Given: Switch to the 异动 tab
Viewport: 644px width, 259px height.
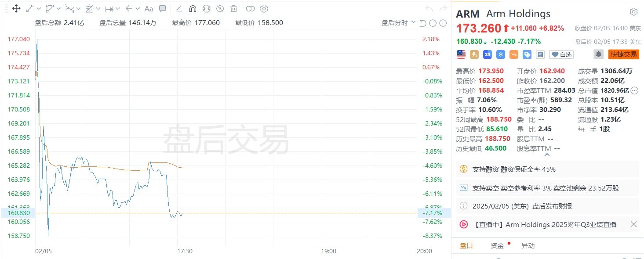Looking at the screenshot, I should coord(528,246).
